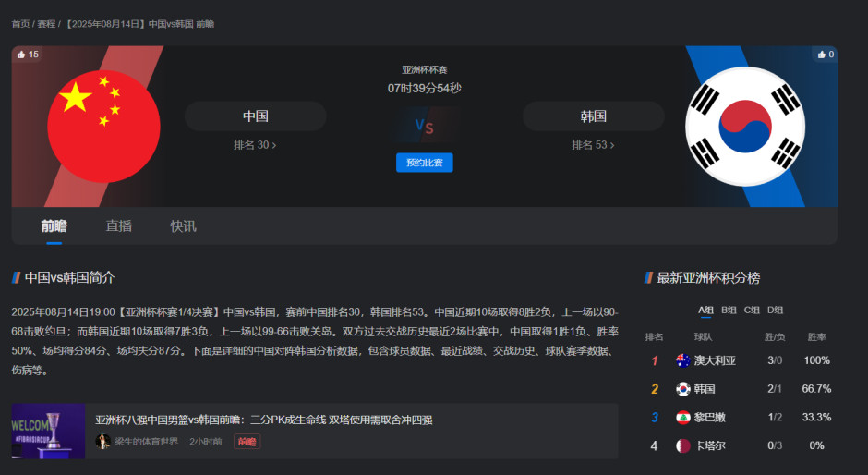Select the C组 group filter
This screenshot has width=868, height=475.
[753, 311]
